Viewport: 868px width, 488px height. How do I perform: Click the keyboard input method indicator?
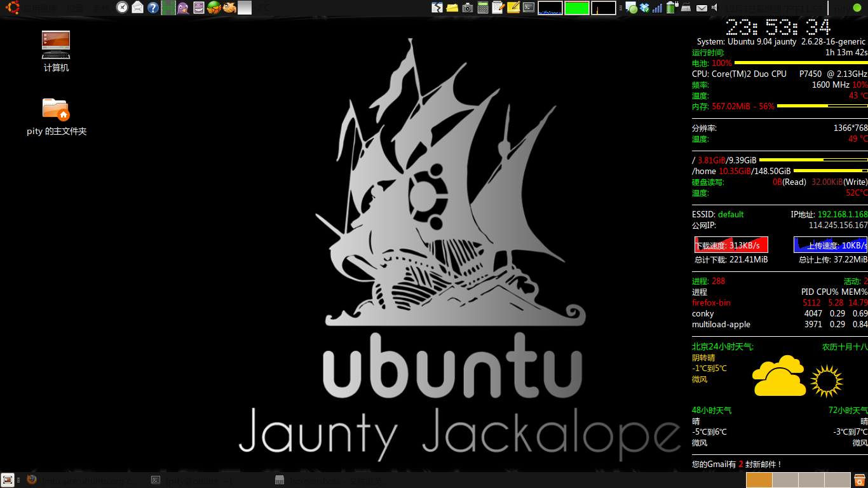(686, 8)
